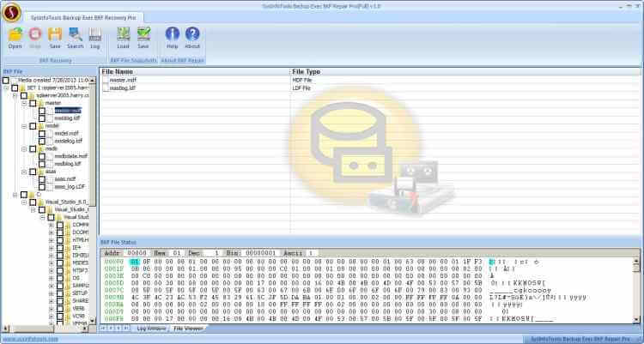Viewport: 644px width, 344px height.
Task: Click file icon next to mastlog.ldf in list
Action: tap(106, 88)
